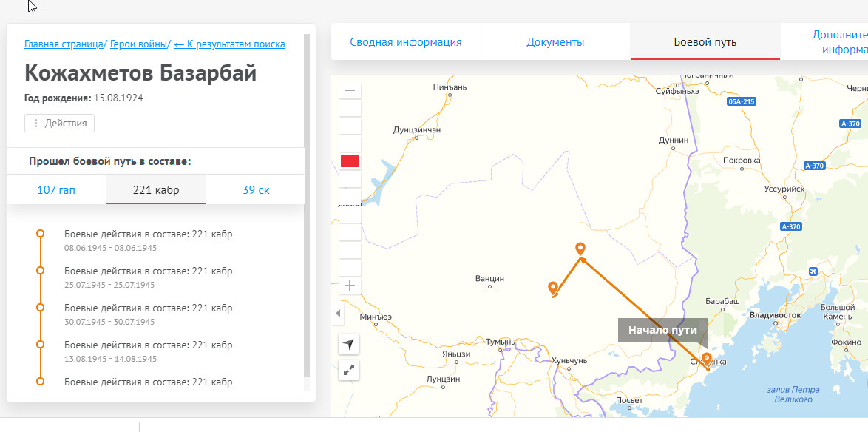Zoom in the map with plus button

(350, 286)
